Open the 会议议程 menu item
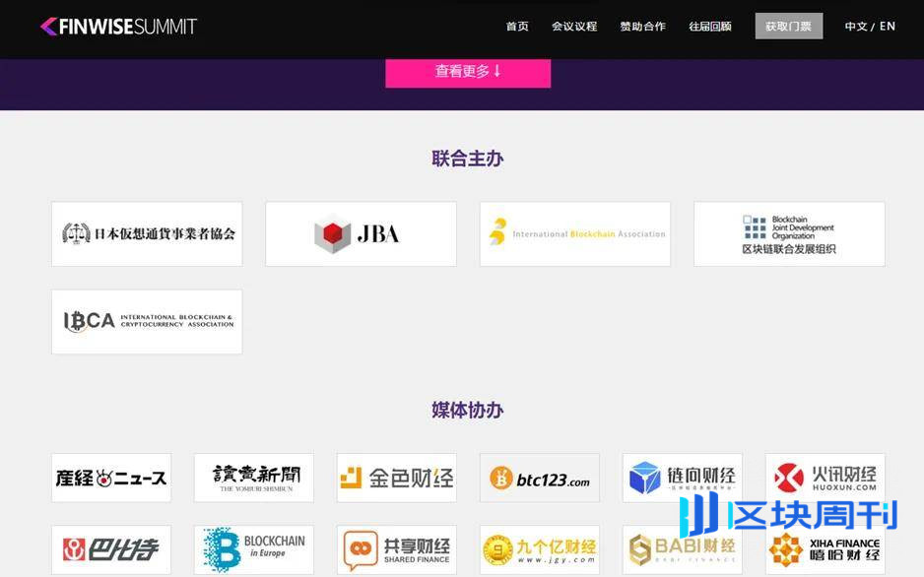924x577 pixels. tap(574, 27)
